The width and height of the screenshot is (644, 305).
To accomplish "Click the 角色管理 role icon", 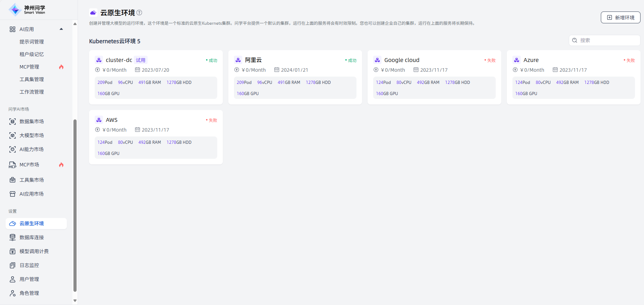I will pyautogui.click(x=13, y=293).
